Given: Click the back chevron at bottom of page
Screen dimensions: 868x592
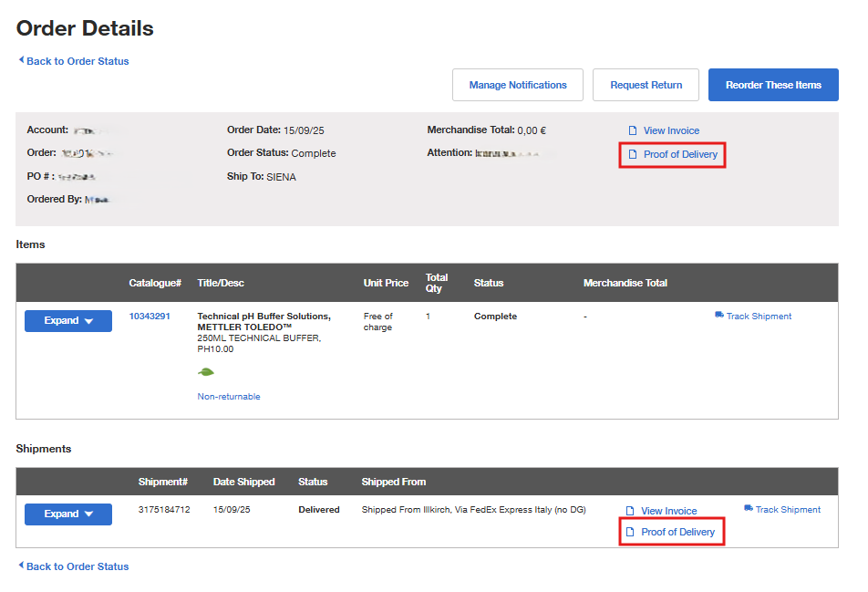Looking at the screenshot, I should 20,566.
